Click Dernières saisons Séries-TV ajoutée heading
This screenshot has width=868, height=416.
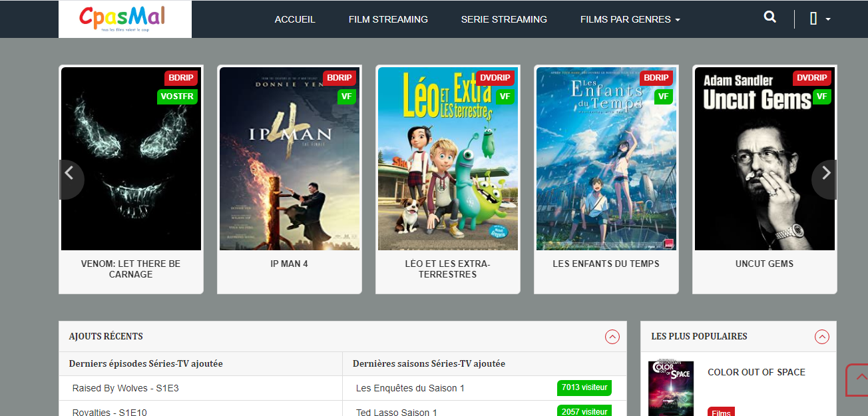[429, 363]
